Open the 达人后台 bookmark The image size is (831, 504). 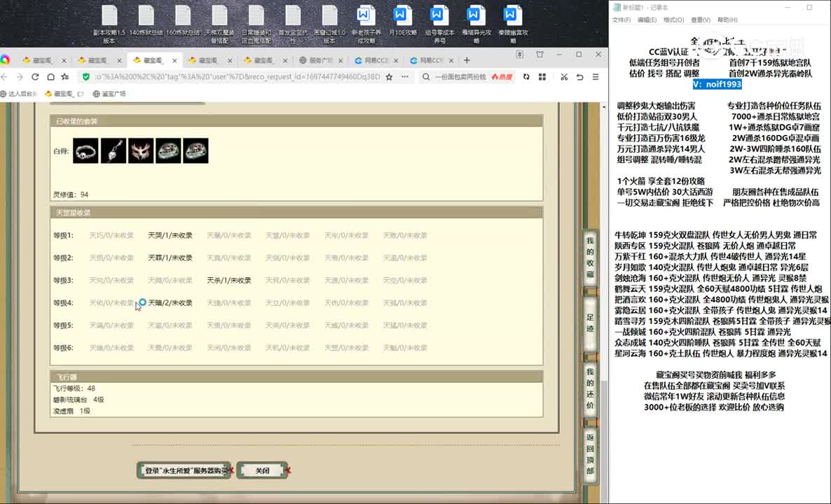[x=18, y=94]
